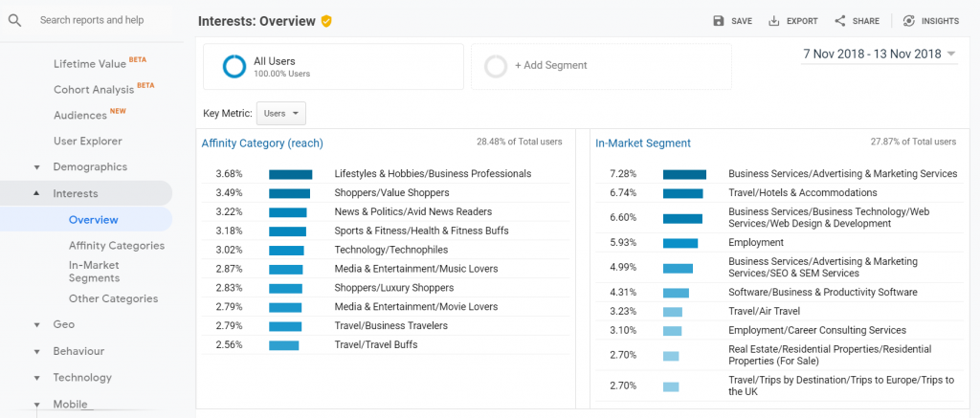This screenshot has width=980, height=418.
Task: Click the All Users segment circle
Action: (x=234, y=66)
